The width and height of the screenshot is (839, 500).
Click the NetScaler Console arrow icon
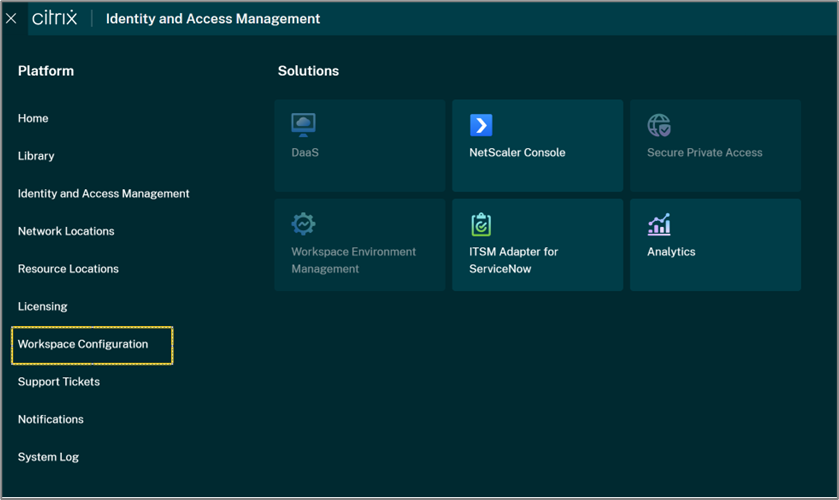click(481, 124)
